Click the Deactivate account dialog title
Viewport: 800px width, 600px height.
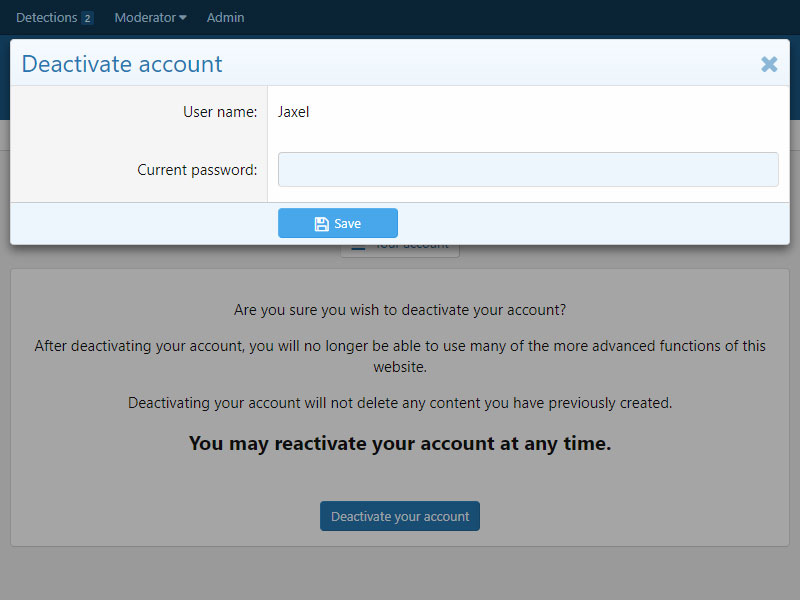(x=122, y=64)
